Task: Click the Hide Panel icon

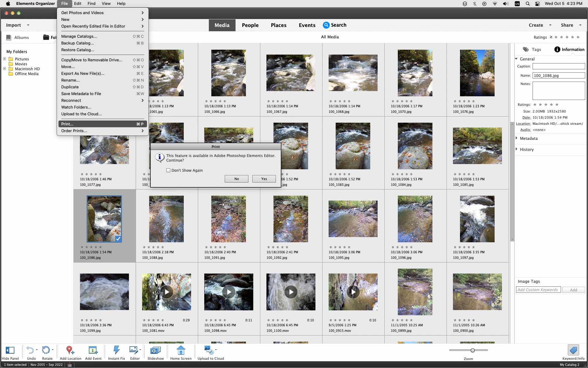Action: 10,350
